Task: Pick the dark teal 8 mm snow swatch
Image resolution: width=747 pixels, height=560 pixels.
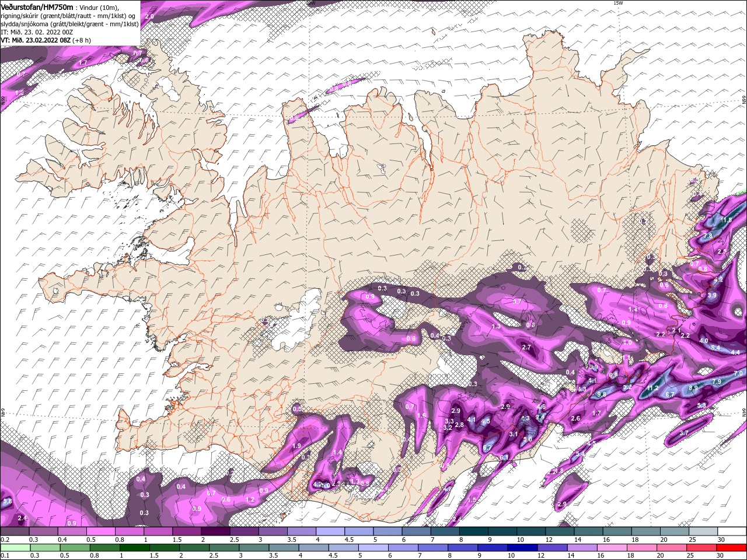Action: click(473, 531)
